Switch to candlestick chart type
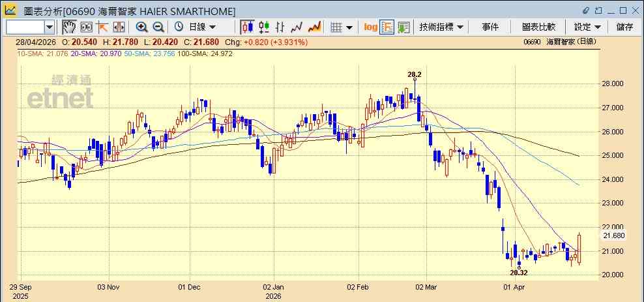This screenshot has width=644, height=302. (x=247, y=27)
